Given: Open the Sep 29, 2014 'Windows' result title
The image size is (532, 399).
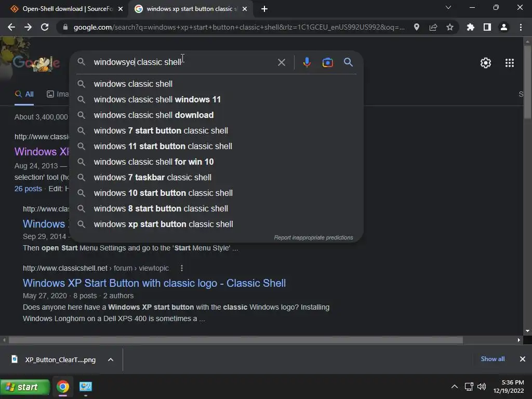Looking at the screenshot, I should [x=44, y=224].
